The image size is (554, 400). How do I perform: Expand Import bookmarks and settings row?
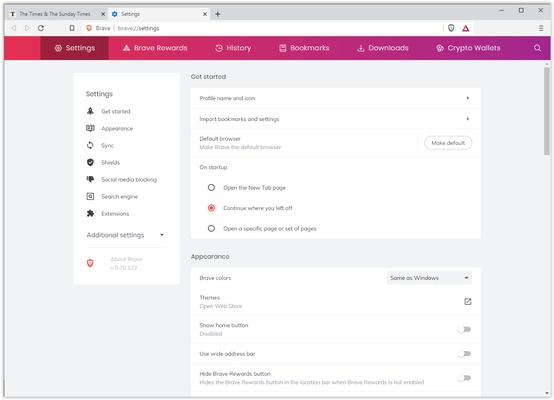tap(335, 119)
